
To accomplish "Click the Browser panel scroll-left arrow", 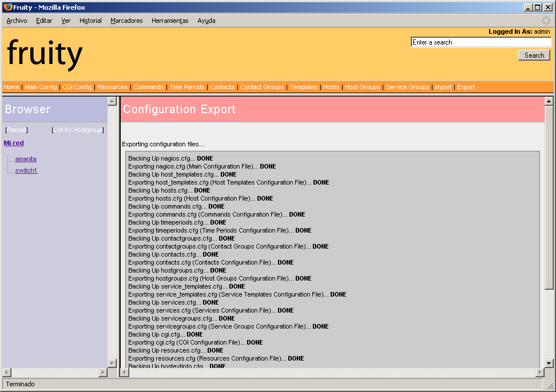I will pyautogui.click(x=7, y=373).
